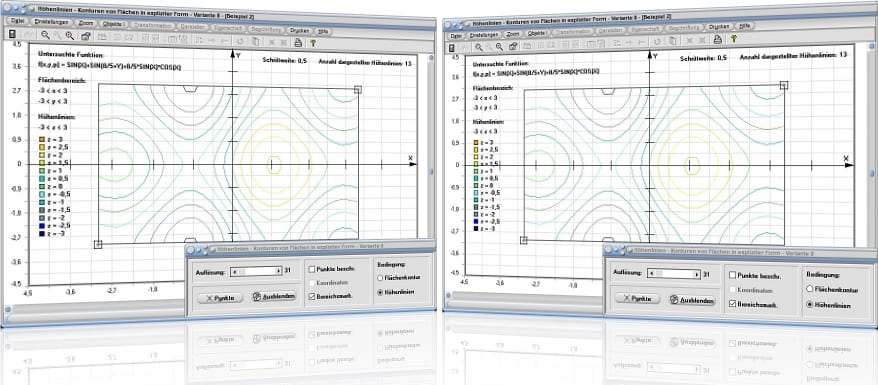Click copy pages icon in left window toolbar
This screenshot has height=385, width=878.
pyautogui.click(x=255, y=41)
